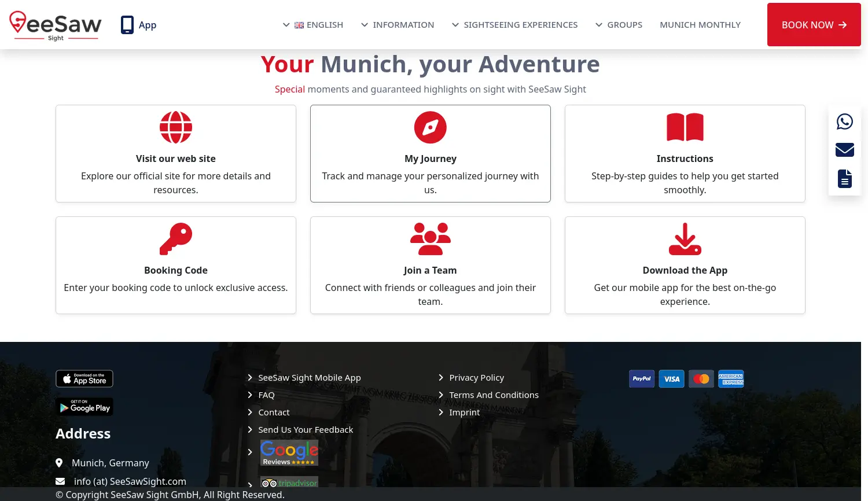Expand the ENGLISH language dropdown
Image resolution: width=868 pixels, height=501 pixels.
point(319,24)
